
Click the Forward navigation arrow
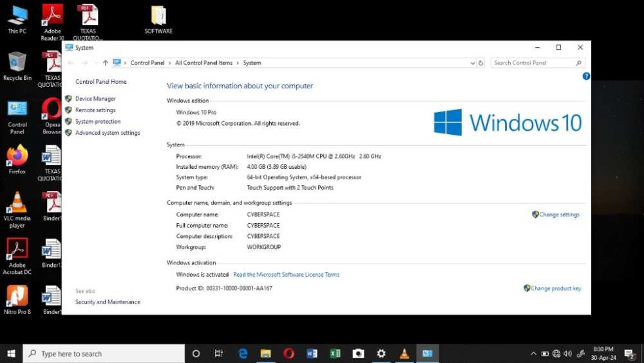(84, 63)
